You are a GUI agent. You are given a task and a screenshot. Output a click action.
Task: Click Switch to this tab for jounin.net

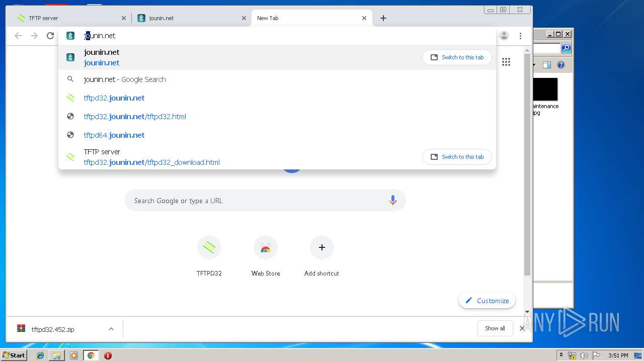pyautogui.click(x=457, y=57)
